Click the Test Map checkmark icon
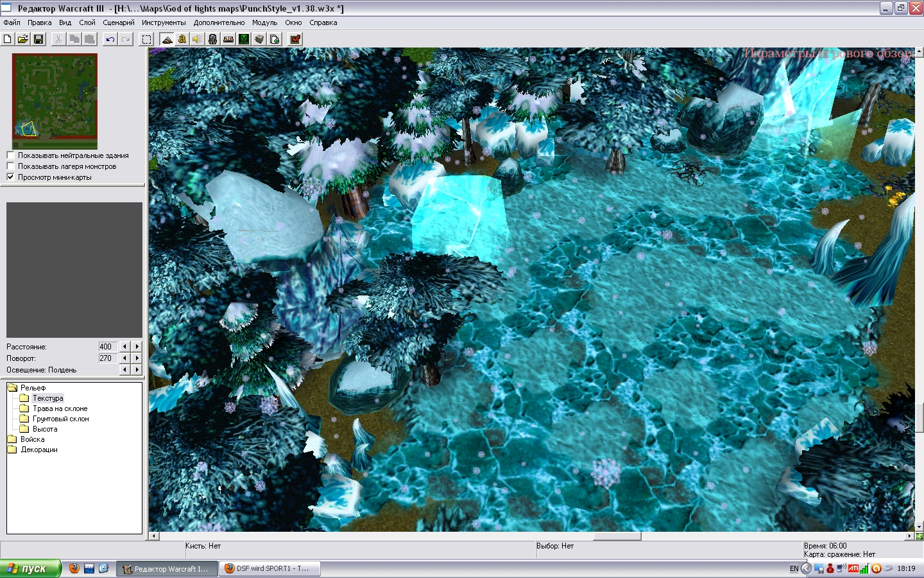Viewport: 924px width, 578px height. tap(295, 39)
